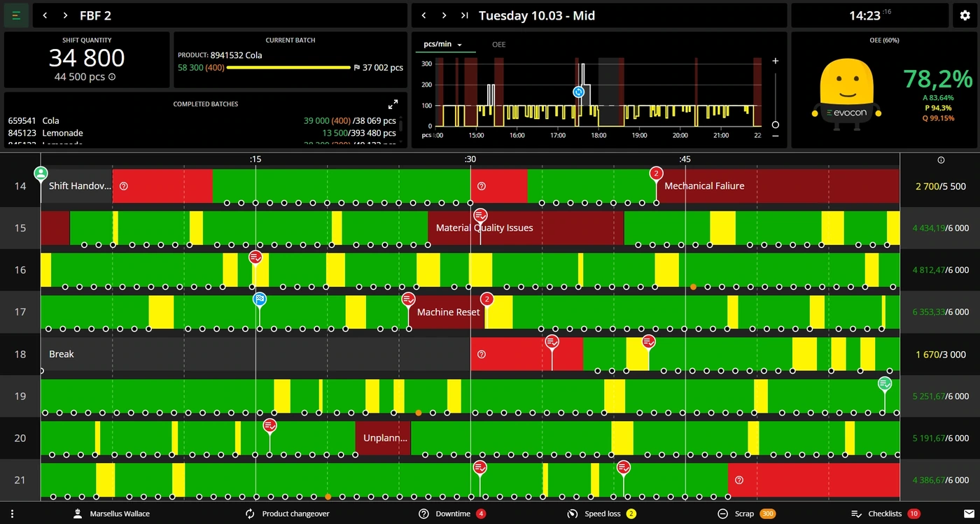The image size is (980, 524).
Task: Show info next to 44 500 pcs
Action: pyautogui.click(x=112, y=77)
